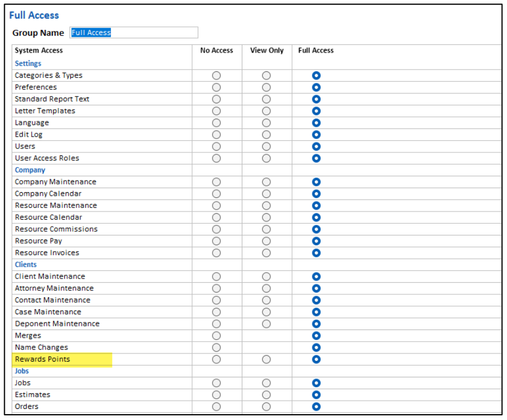Set Client Maintenance to View Only

266,277
